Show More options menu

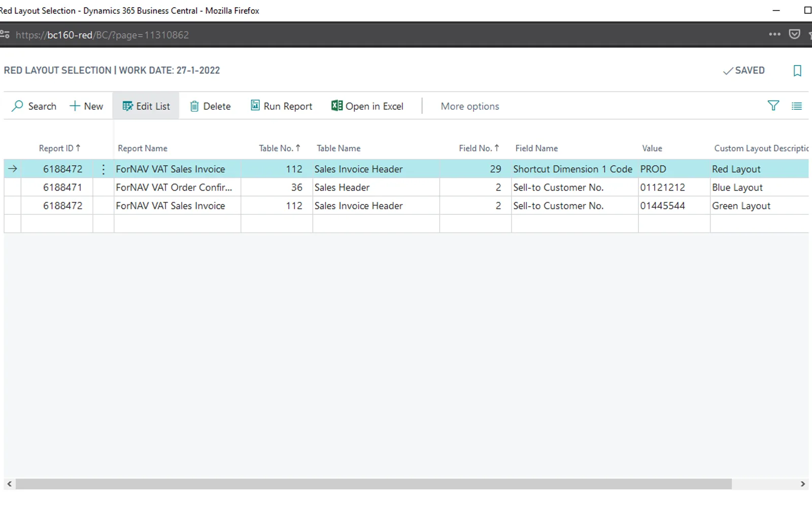470,106
